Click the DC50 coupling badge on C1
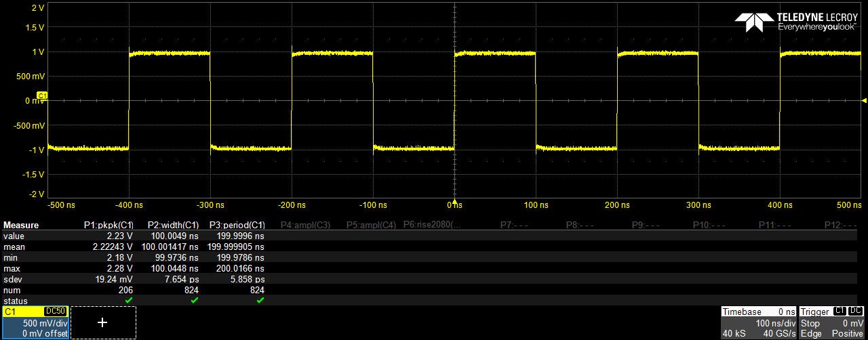Viewport: 868px width, 340px height. 54,311
